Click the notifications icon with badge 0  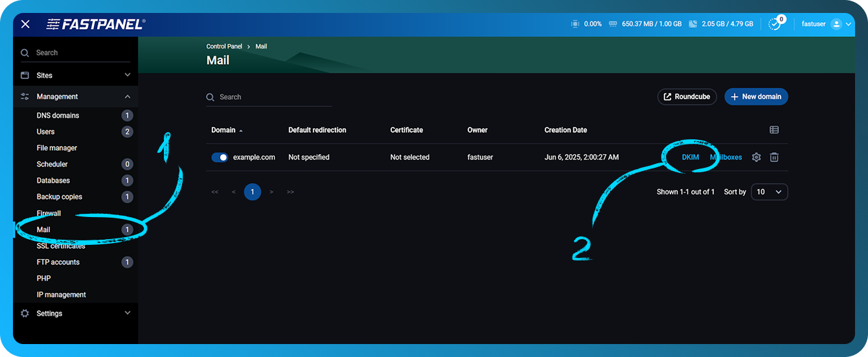(774, 24)
